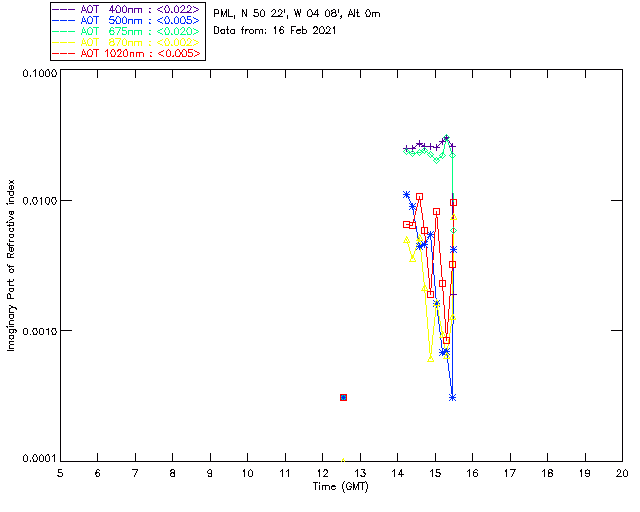Click the site header text 'PML, N 50 22'
Image resolution: width=640 pixels, height=512 pixels.
tap(249, 13)
